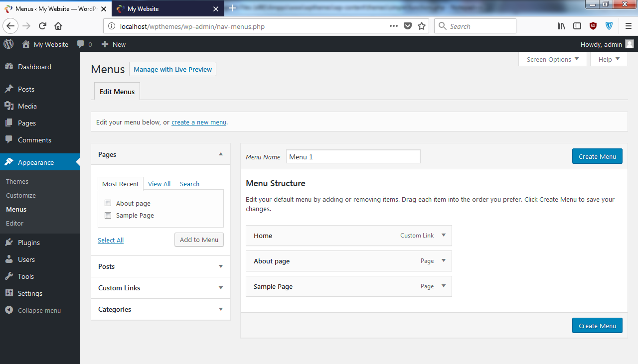
Task: Expand the Custom Links panel
Action: click(x=160, y=288)
